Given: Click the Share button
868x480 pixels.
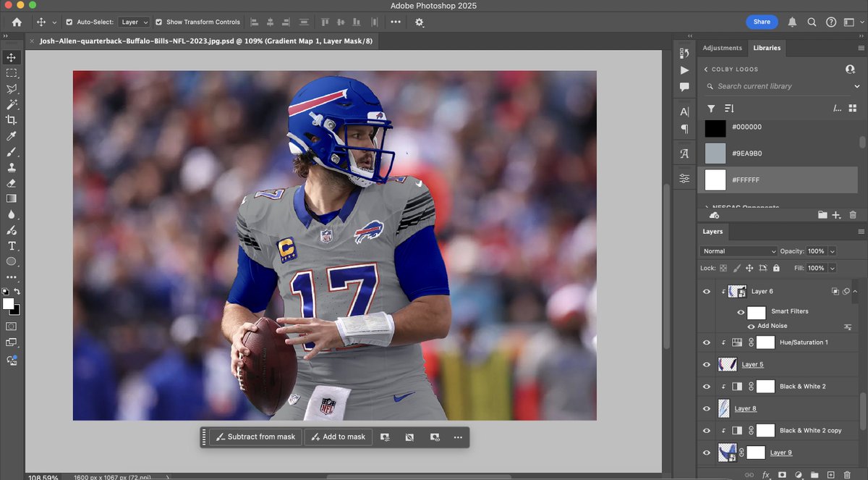Looking at the screenshot, I should pos(762,22).
